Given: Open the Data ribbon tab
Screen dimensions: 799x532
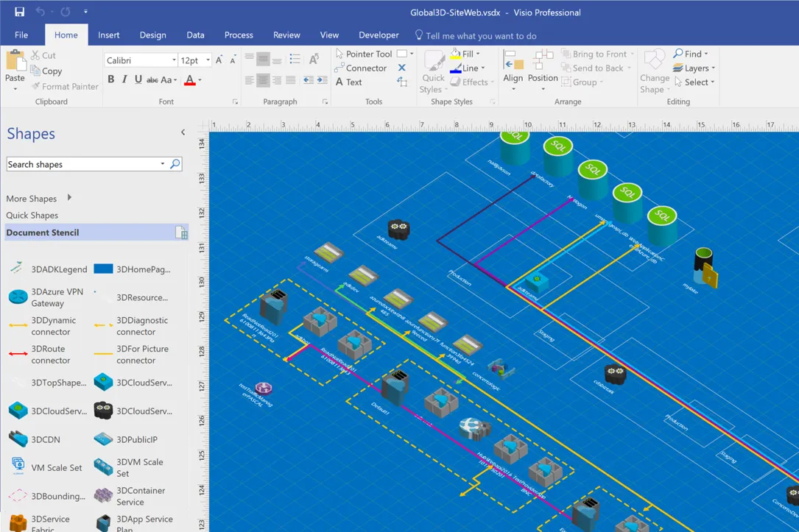Looking at the screenshot, I should (x=195, y=35).
